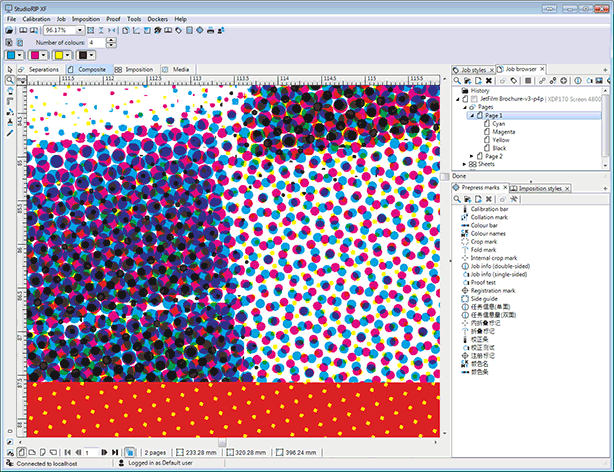
Task: Go to next page button
Action: [104, 452]
